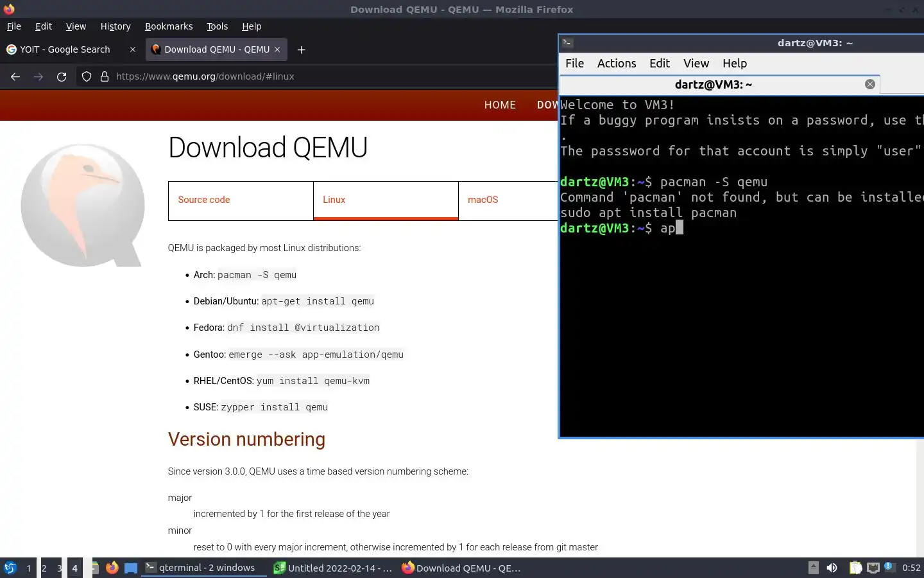Screen dimensions: 924x578
Task: Open the file manager taskbar launcher icon
Action: point(95,568)
